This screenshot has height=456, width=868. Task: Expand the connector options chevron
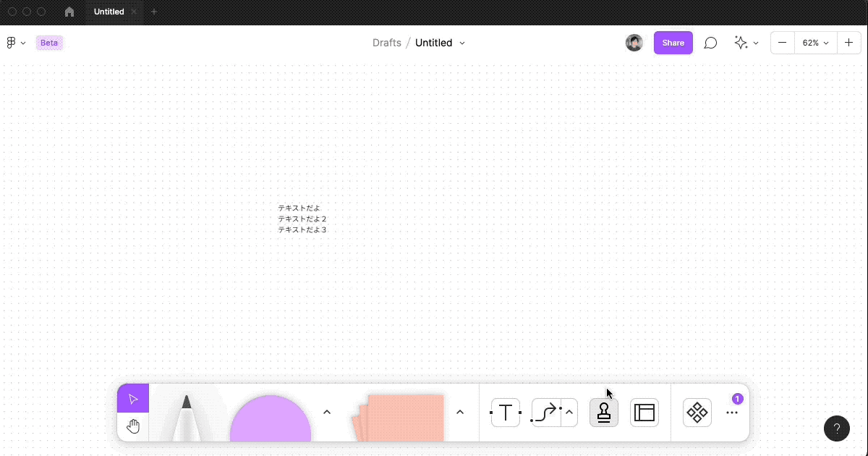569,413
